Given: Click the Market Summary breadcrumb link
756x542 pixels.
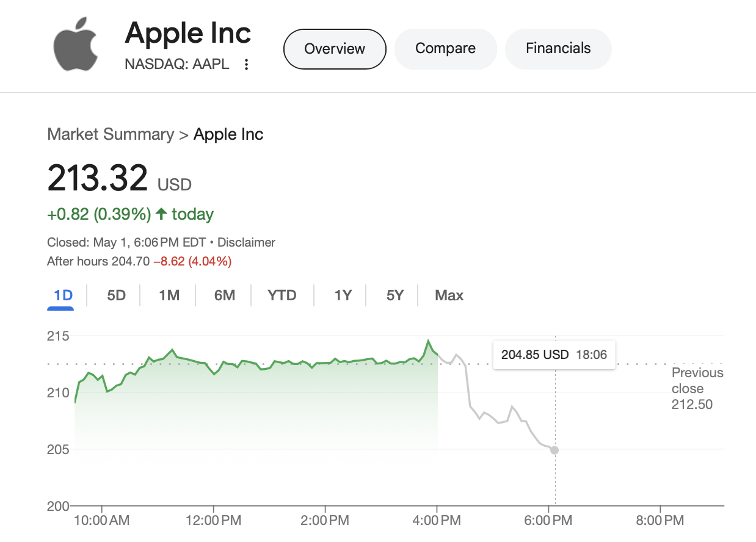Looking at the screenshot, I should (x=111, y=134).
